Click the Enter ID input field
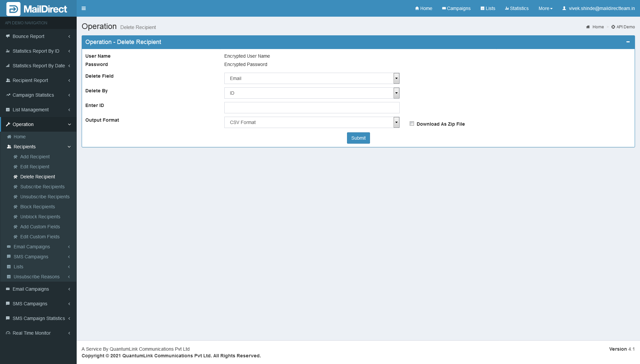Screen dimensions: 640x364 point(312,108)
